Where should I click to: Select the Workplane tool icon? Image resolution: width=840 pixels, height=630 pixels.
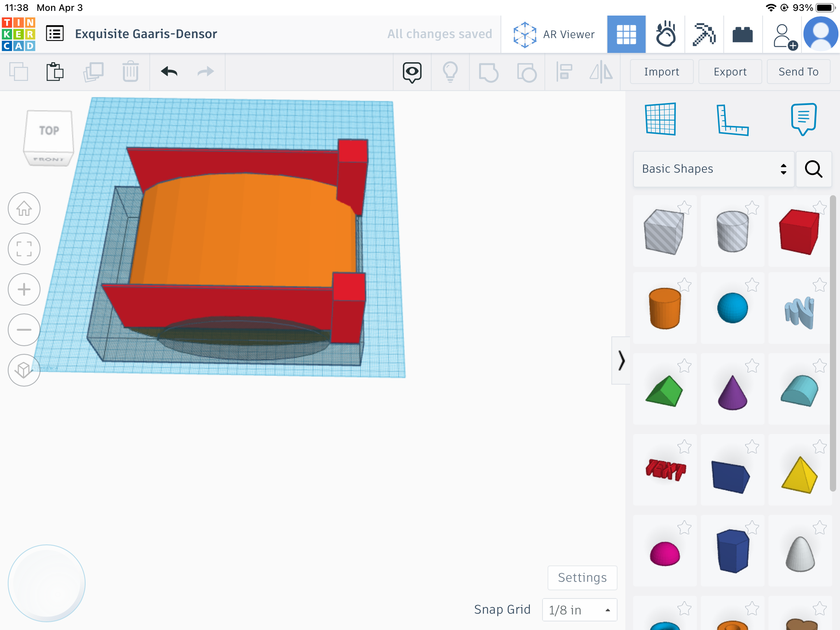click(660, 119)
